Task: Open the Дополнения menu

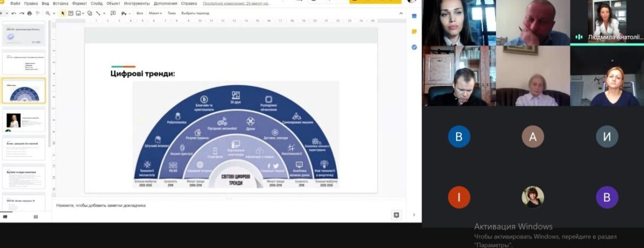Action: coord(166,3)
